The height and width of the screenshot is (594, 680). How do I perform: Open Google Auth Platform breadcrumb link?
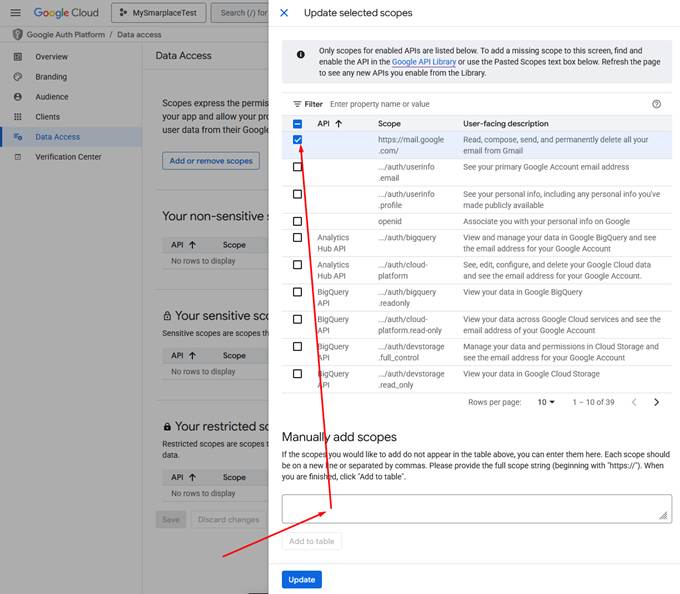(x=66, y=34)
